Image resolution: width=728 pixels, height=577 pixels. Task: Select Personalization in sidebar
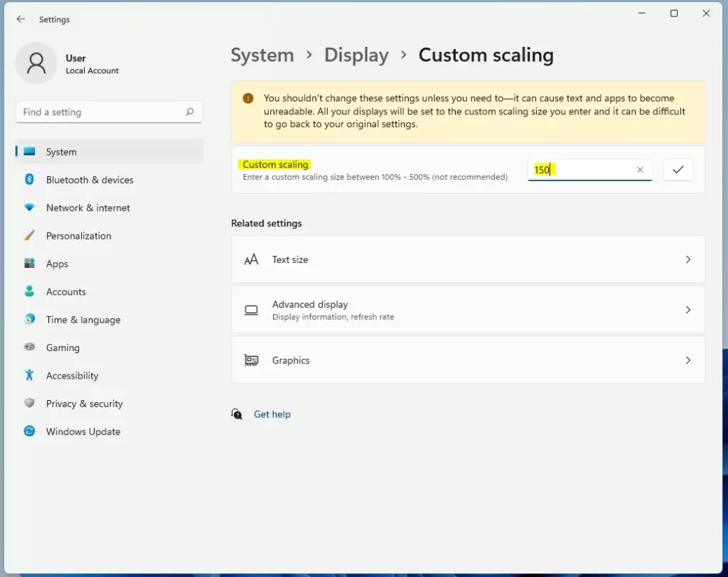109,235
